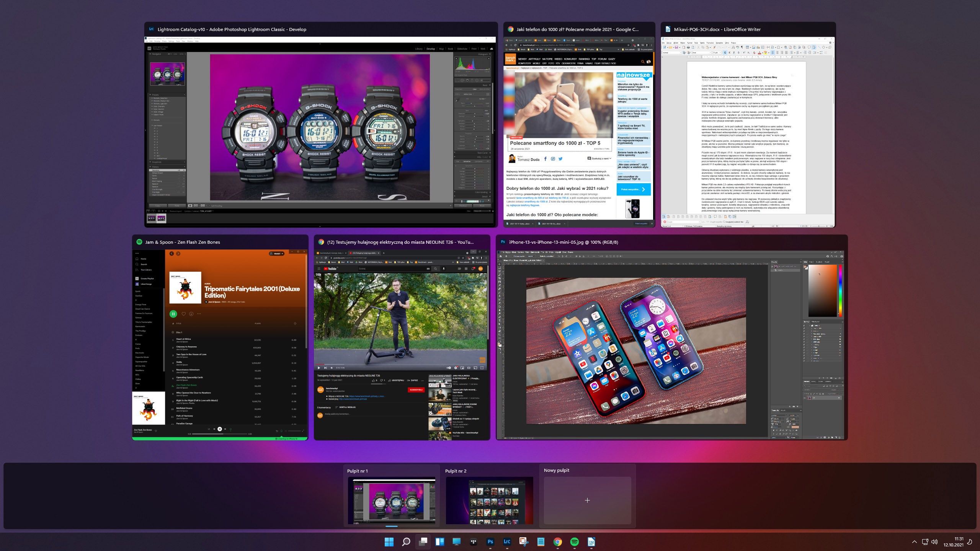
Task: Save album to library with heart in Spotify
Action: (x=183, y=314)
